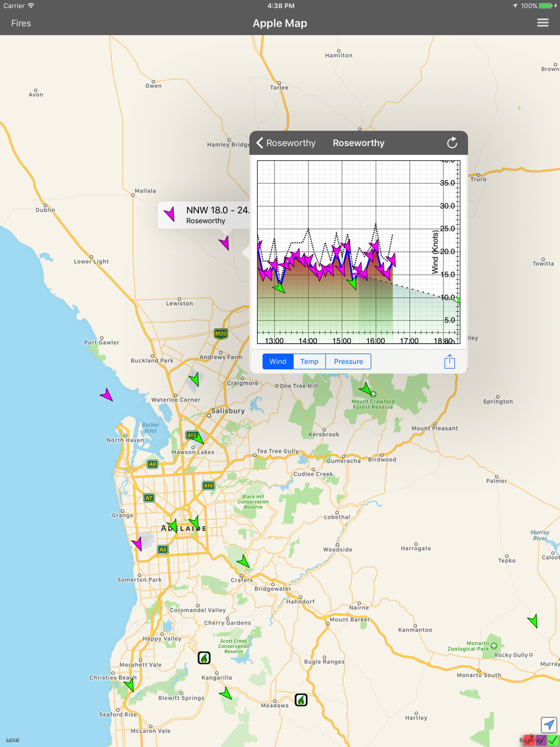Select the green wind marker north of Rocky Gully

point(533,620)
